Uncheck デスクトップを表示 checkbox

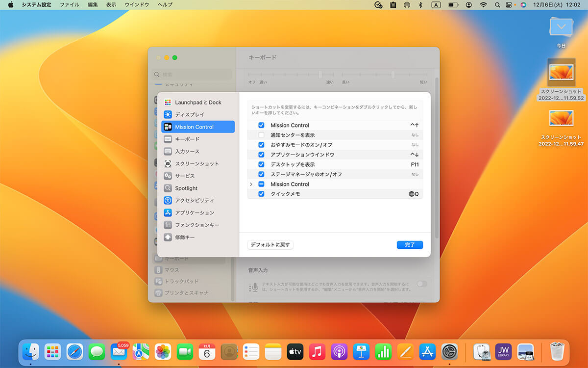click(261, 164)
